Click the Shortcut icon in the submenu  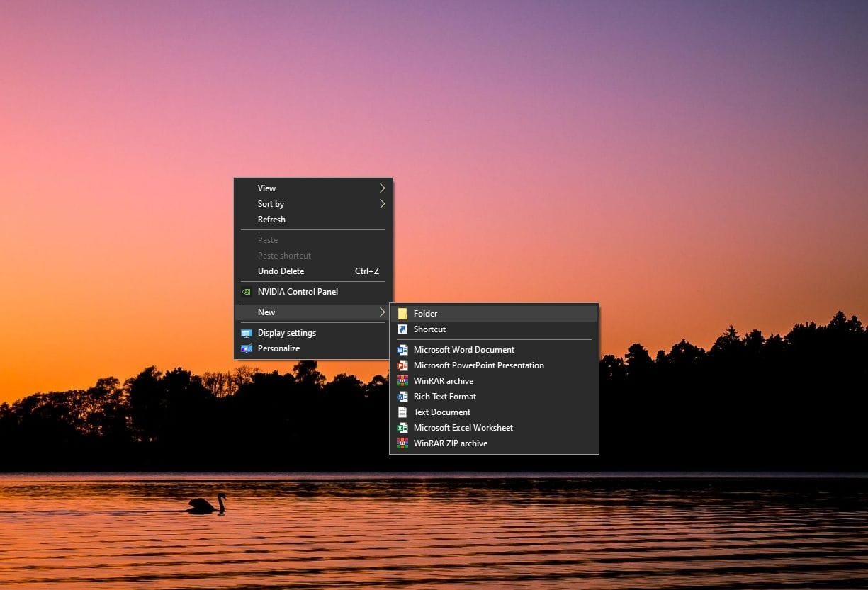tap(402, 329)
